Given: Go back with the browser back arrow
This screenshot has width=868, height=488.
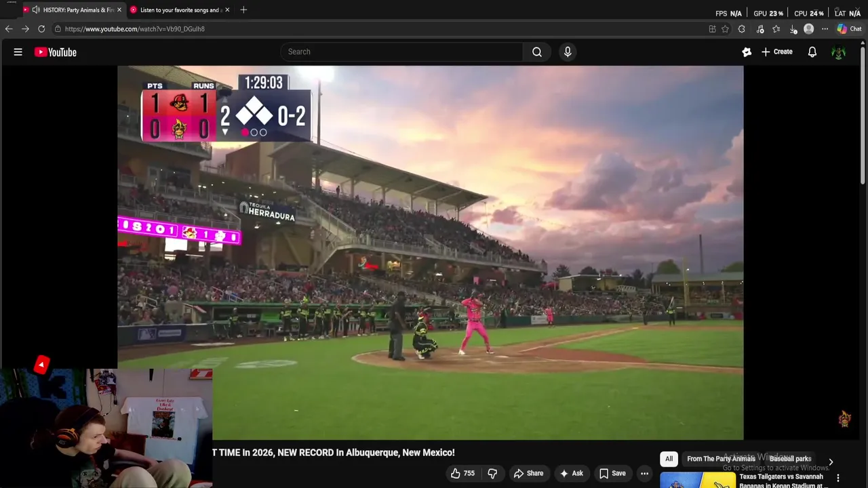Looking at the screenshot, I should [9, 28].
